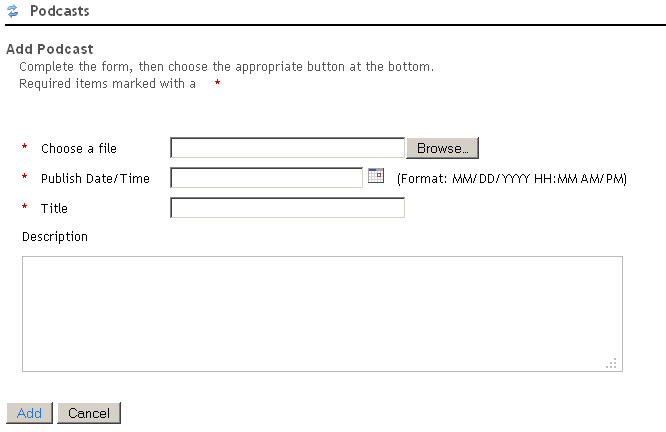Click the refresh icon beside Podcasts
The width and height of the screenshot is (666, 432).
coord(12,12)
